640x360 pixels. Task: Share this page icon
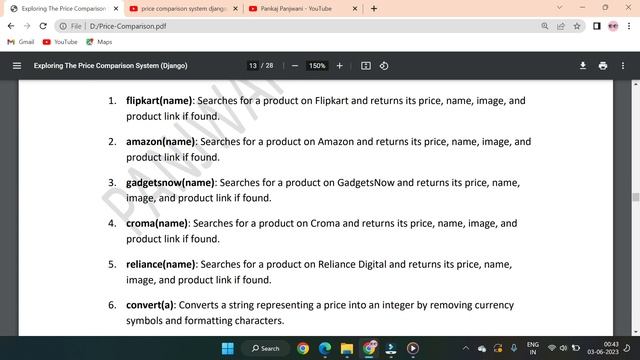[x=560, y=26]
